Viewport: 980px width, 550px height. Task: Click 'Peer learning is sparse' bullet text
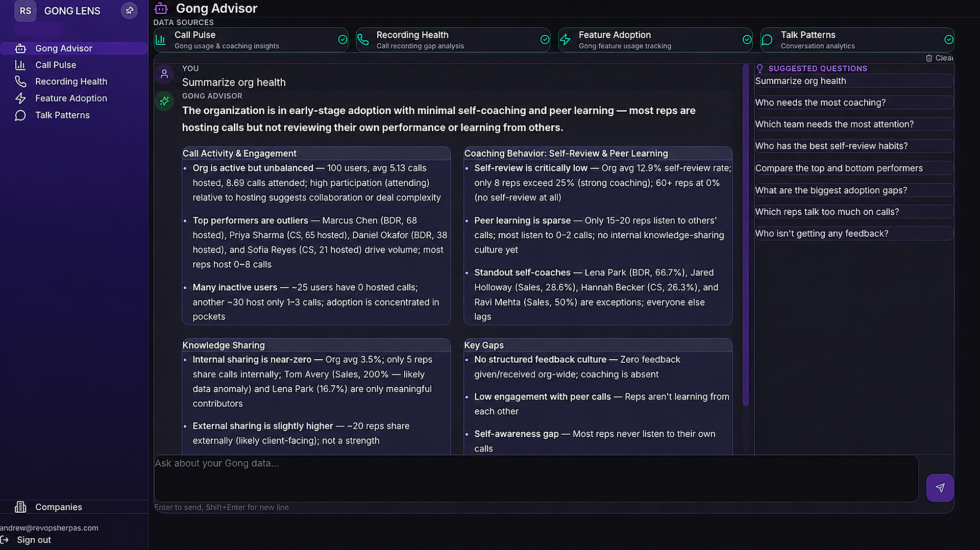522,220
